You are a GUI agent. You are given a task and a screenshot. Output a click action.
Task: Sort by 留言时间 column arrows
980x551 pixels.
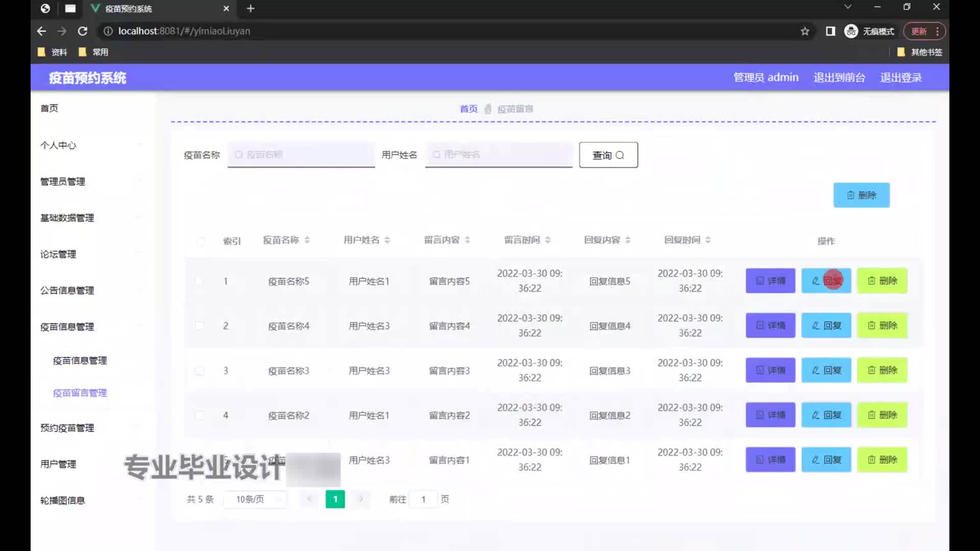point(548,240)
